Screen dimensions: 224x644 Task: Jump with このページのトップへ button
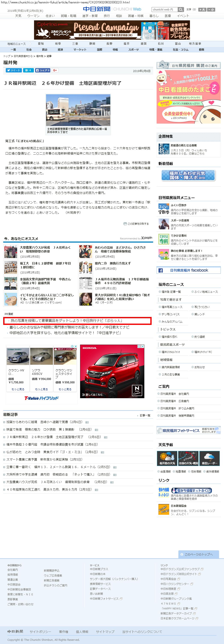pyautogui.click(x=199, y=554)
